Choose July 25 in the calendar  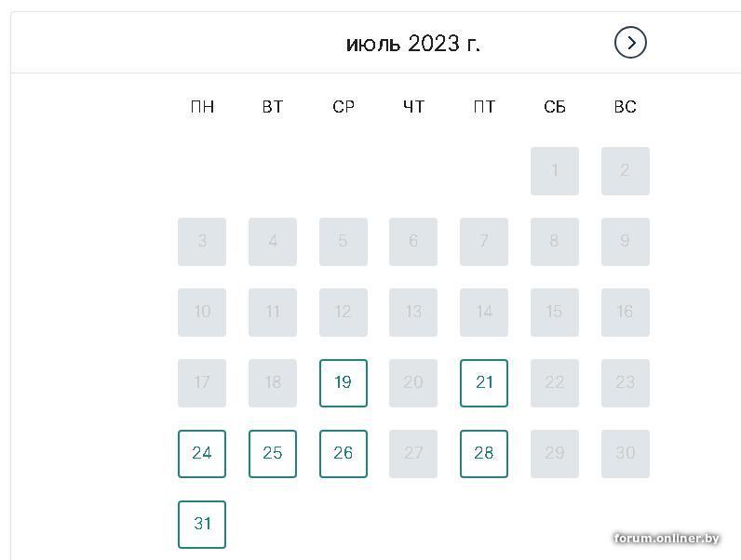(273, 454)
